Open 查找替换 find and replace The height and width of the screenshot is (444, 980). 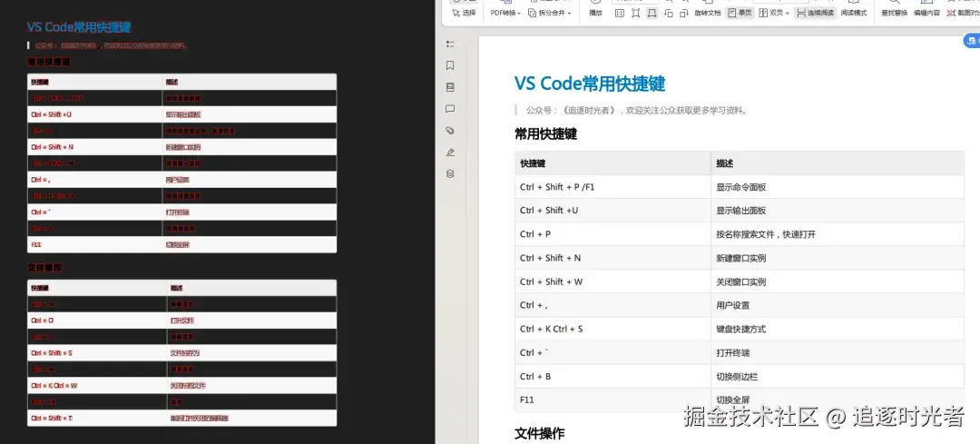click(x=894, y=13)
